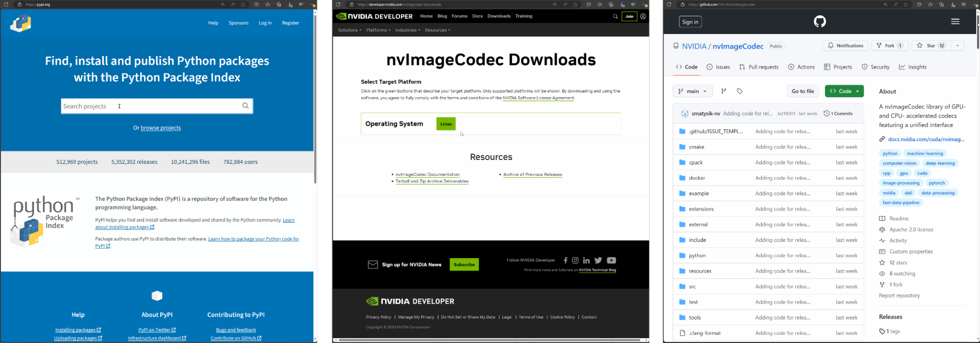Viewport: 980px width, 343px height.
Task: Follow the browse projects link on PyPI
Action: [x=161, y=128]
